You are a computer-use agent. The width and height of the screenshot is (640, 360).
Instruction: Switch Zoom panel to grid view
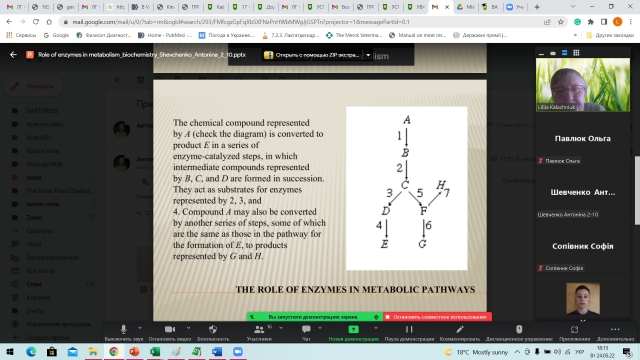pos(576,53)
